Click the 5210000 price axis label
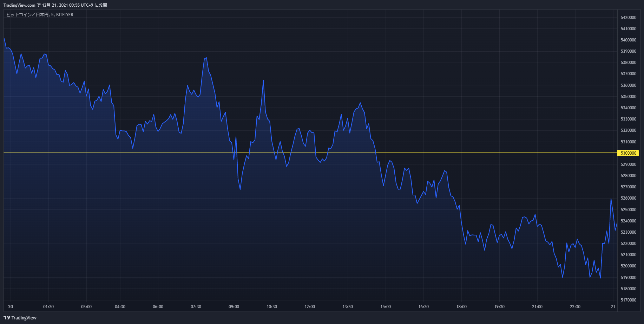This screenshot has height=324, width=644. click(x=629, y=255)
